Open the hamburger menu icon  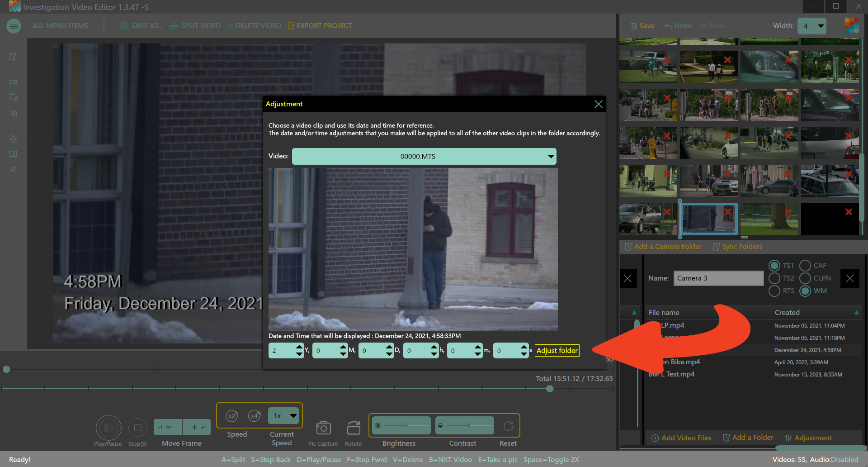pos(14,26)
